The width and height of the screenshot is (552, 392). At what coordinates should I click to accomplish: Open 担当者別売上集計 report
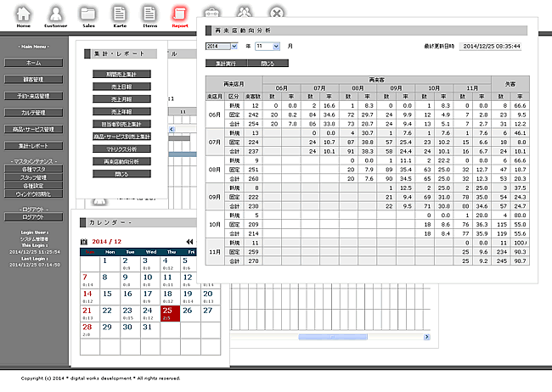(121, 124)
